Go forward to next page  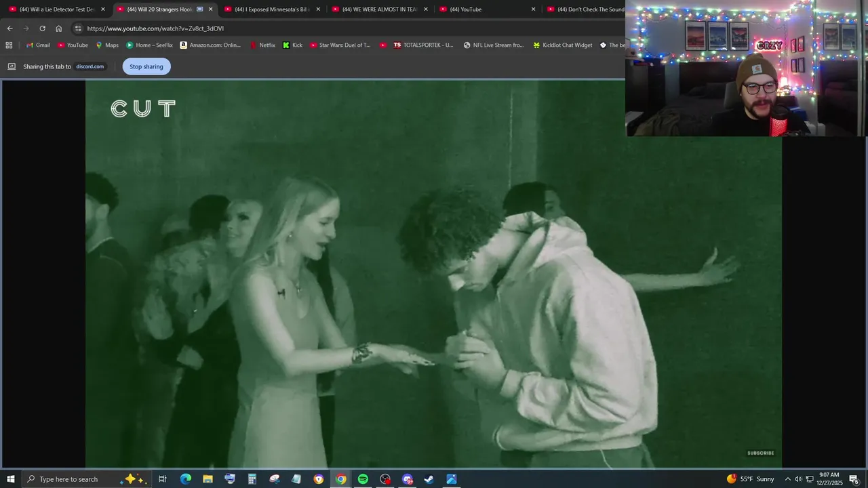[x=26, y=28]
